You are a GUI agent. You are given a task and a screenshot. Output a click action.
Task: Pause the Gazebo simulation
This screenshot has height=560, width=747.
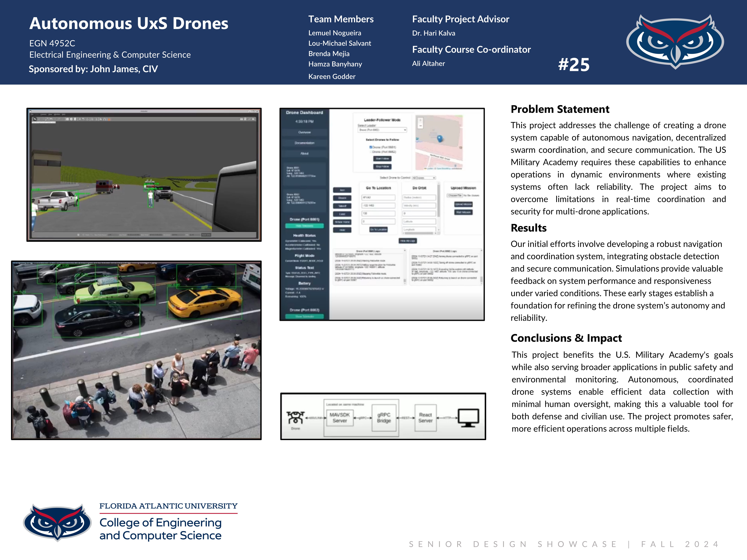click(x=78, y=235)
